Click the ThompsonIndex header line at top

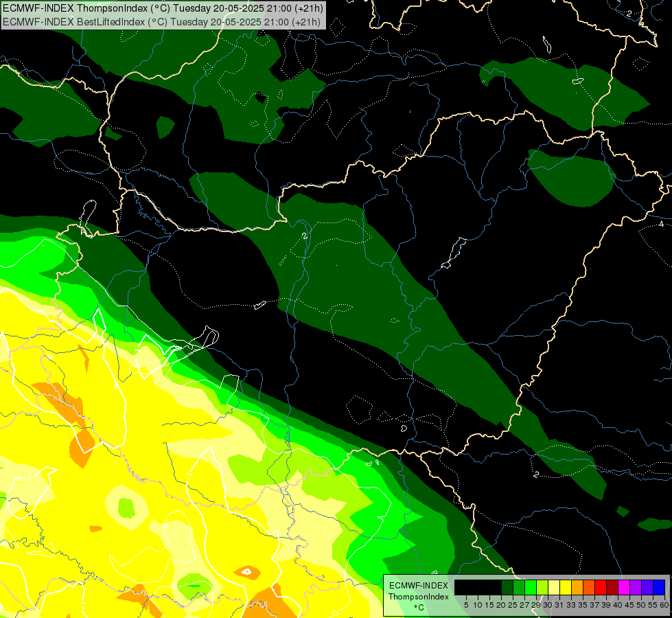(163, 8)
